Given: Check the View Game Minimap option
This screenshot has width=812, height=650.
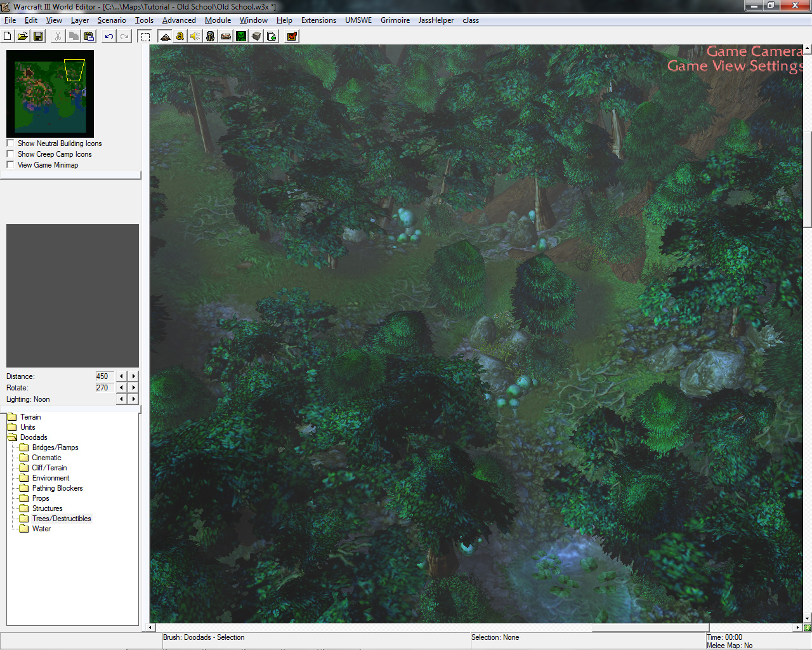Looking at the screenshot, I should (10, 165).
